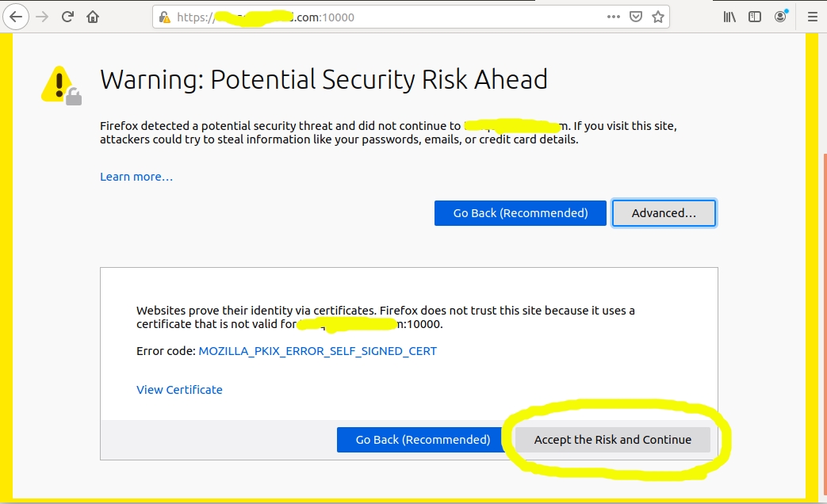Open the page actions three-dot menu
This screenshot has height=504, width=827.
tap(614, 17)
